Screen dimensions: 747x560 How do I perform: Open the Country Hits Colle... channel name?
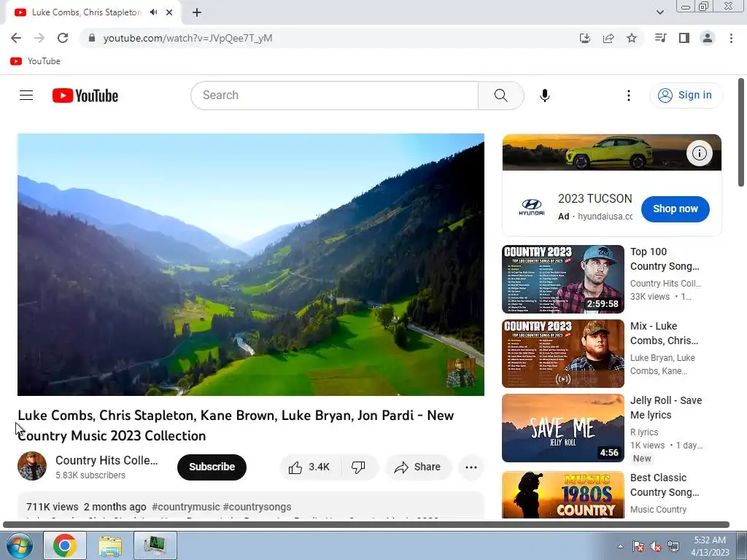click(x=107, y=461)
